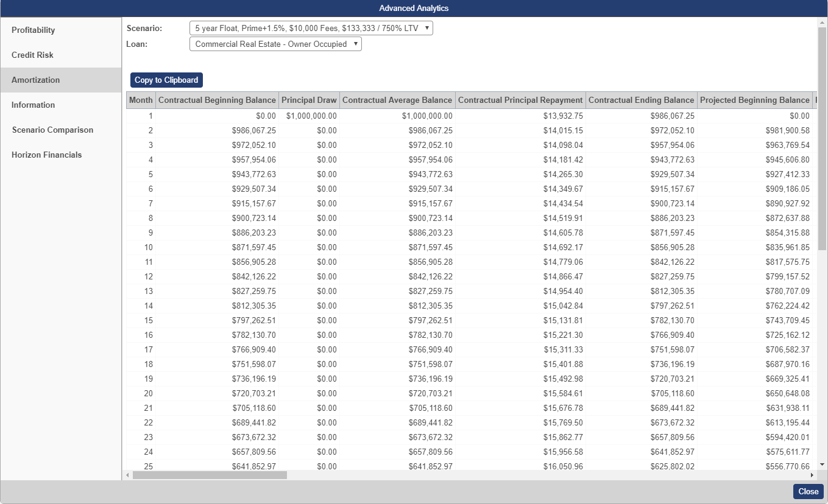Viewport: 828px width, 504px height.
Task: Open the Loan type dropdown
Action: [x=275, y=44]
